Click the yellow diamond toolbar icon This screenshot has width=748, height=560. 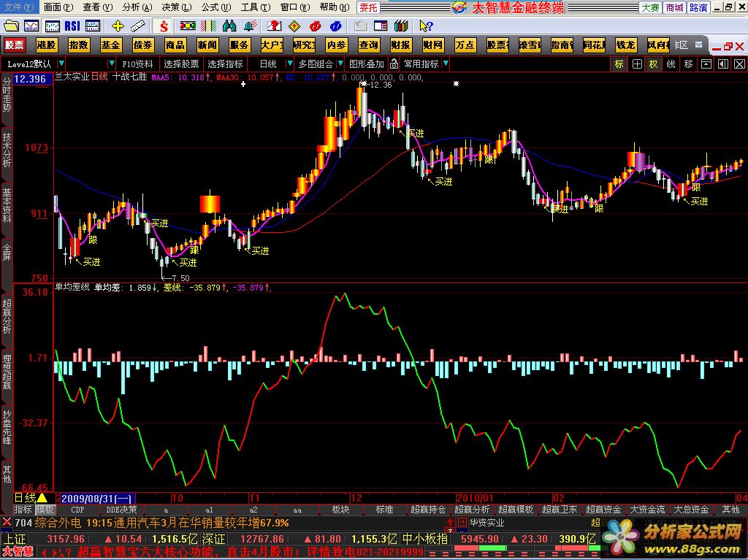tap(295, 26)
